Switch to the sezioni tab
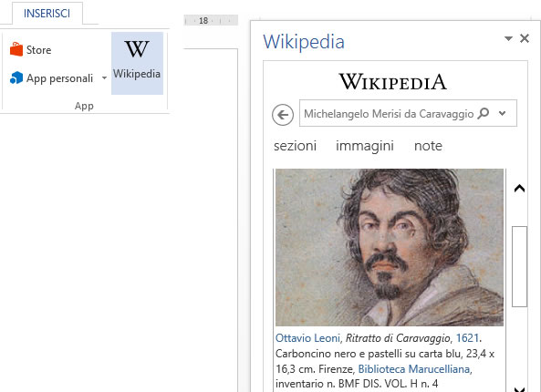The width and height of the screenshot is (541, 392). pyautogui.click(x=295, y=146)
